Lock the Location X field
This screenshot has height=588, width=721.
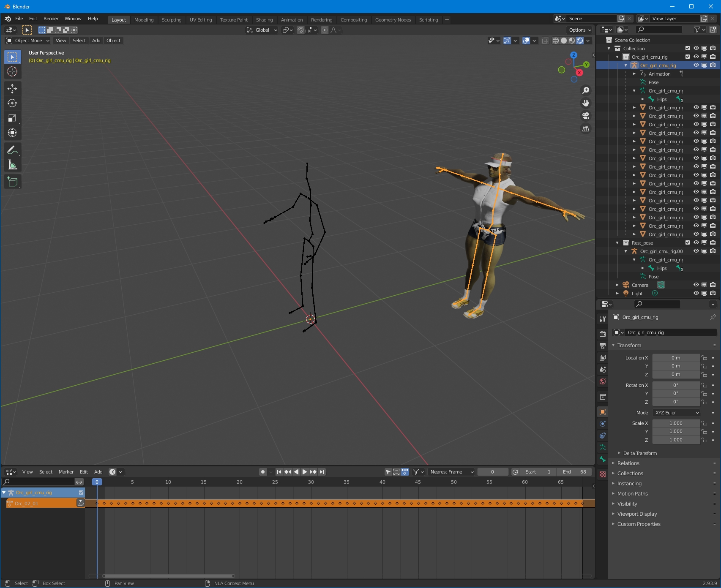[704, 358]
